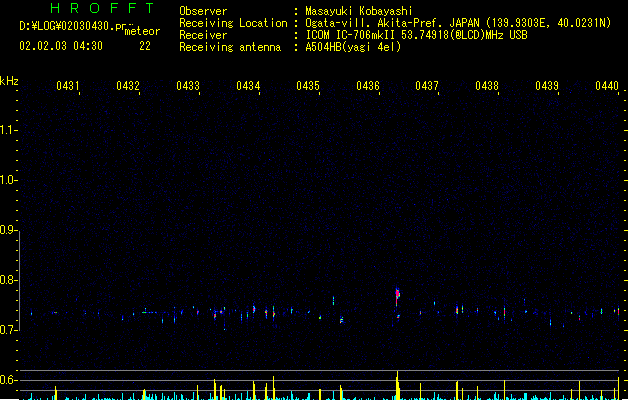Select the ICOM IC-706mkII receiver text
This screenshot has width=629, height=400.
click(416, 35)
